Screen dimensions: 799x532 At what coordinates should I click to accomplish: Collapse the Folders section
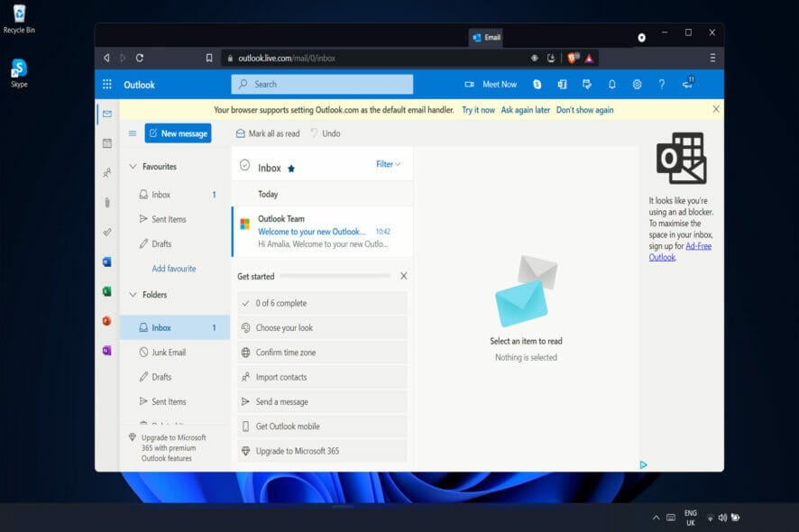(133, 295)
